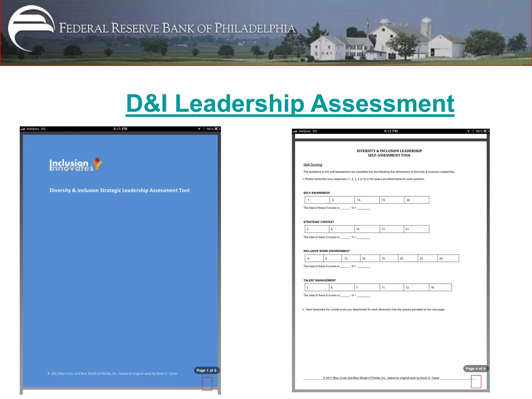This screenshot has height=399, width=532.
Task: Click 'Now transcribe the overall score' instruction
Action: click(x=374, y=309)
